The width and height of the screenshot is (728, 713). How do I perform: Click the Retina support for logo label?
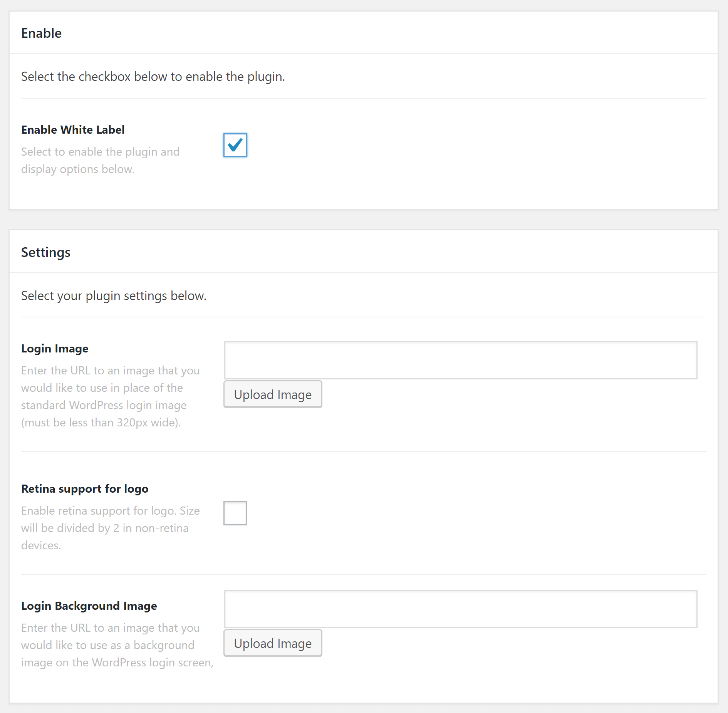pos(84,488)
